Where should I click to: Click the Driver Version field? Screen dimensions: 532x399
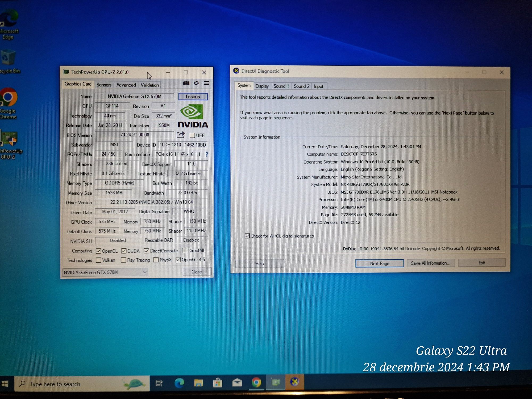point(151,202)
